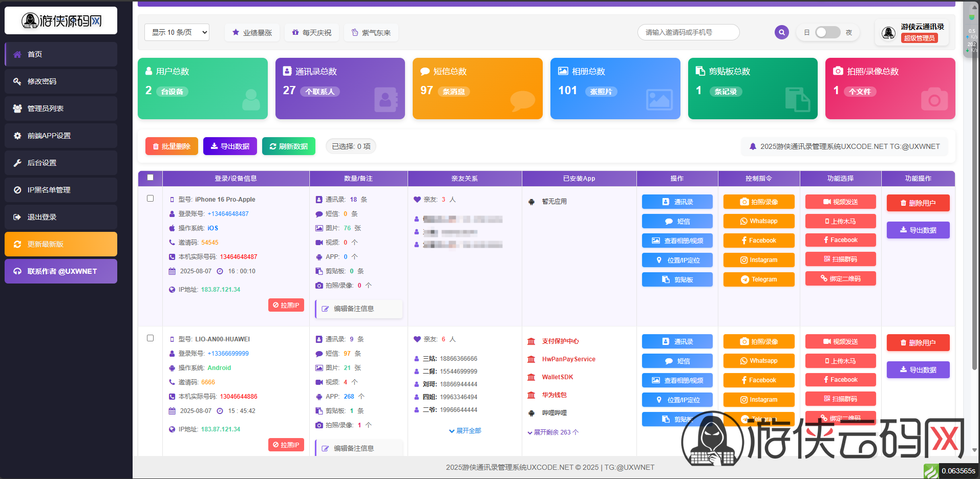Focus the 请输入邀请码或手机号 search field
This screenshot has width=980, height=479.
[x=688, y=32]
